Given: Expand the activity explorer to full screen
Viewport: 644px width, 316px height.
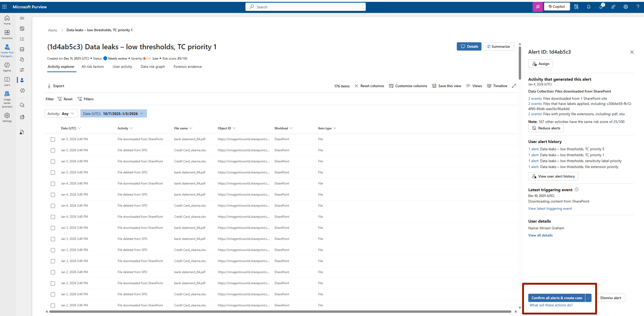Looking at the screenshot, I should click(x=514, y=86).
